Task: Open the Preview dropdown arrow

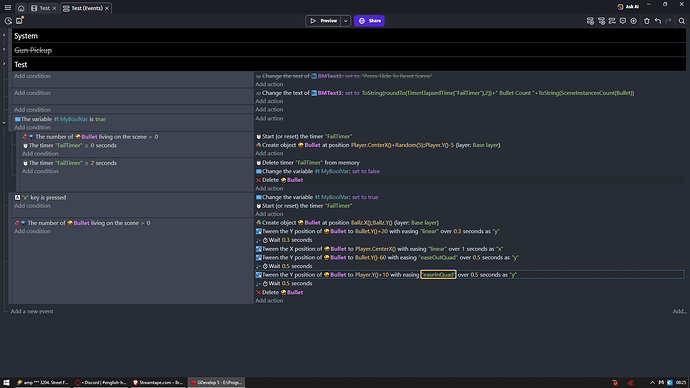Action: [x=345, y=21]
